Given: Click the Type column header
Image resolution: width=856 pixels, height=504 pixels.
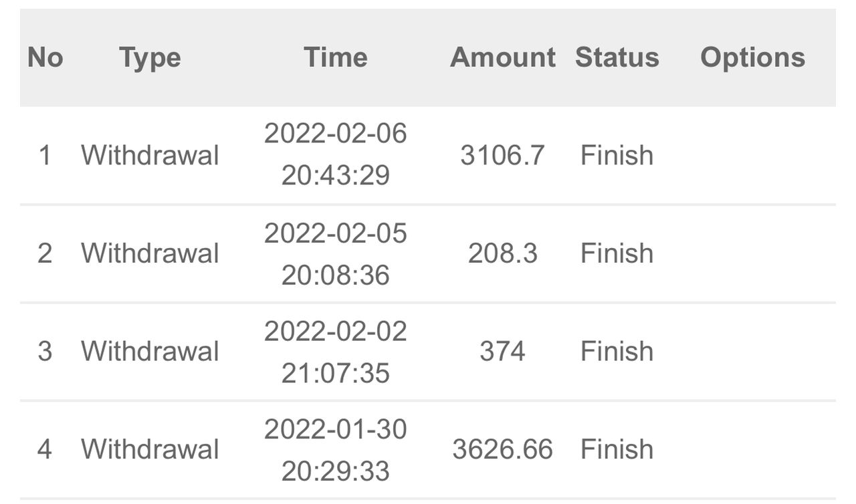Looking at the screenshot, I should pos(150,57).
